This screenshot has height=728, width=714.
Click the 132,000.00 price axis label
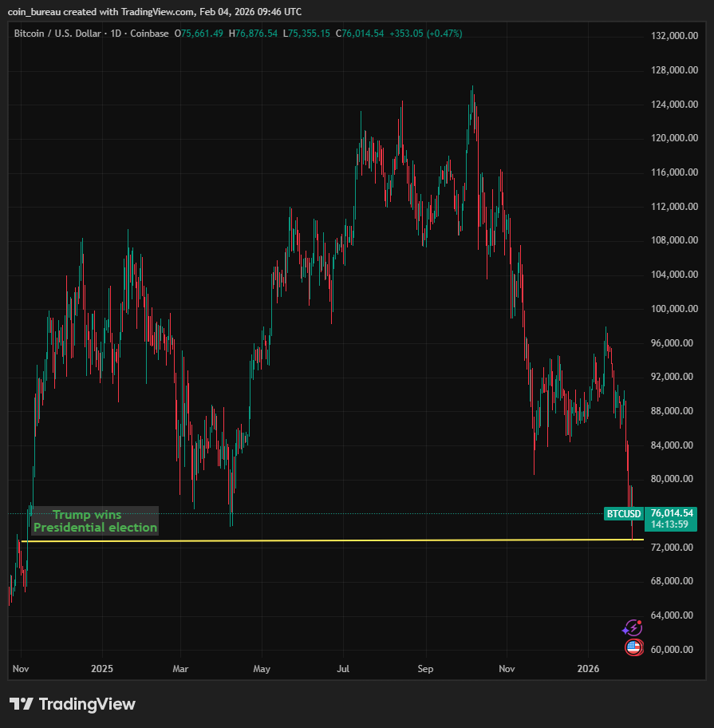(x=674, y=36)
